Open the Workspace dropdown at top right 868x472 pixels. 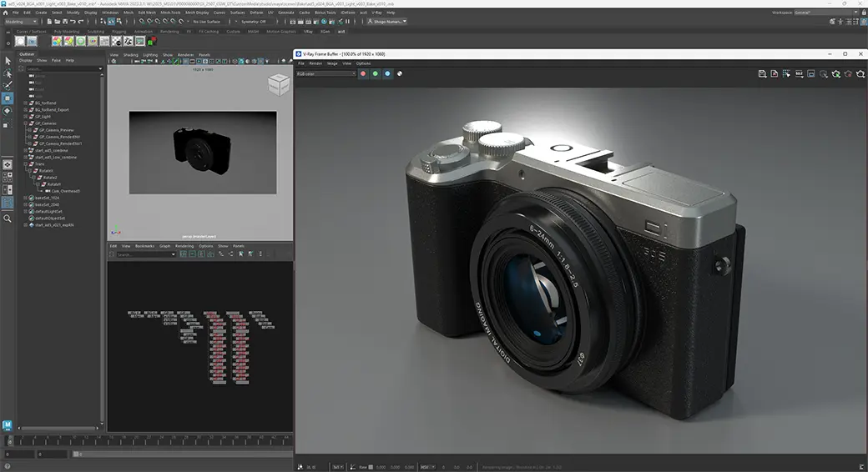tap(826, 13)
